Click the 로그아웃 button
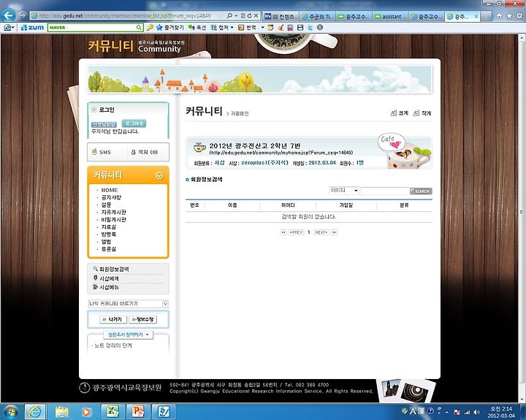Image resolution: width=526 pixels, height=420 pixels. click(x=134, y=123)
